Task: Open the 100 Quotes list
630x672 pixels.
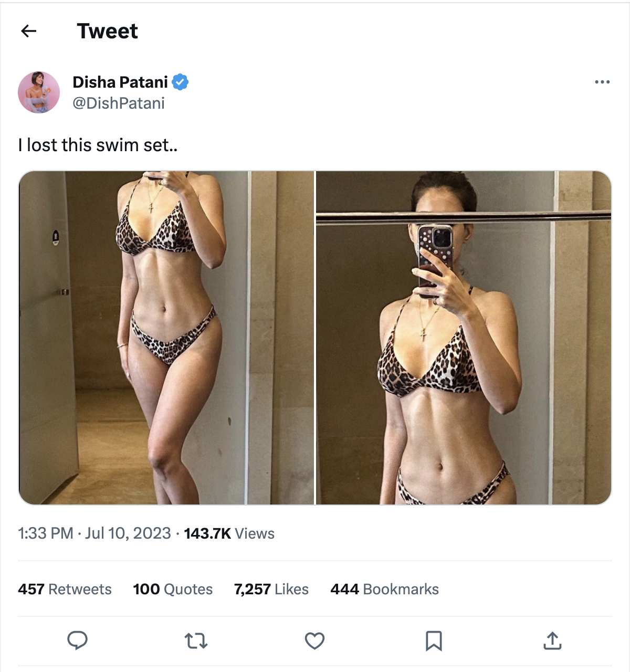Action: point(173,589)
